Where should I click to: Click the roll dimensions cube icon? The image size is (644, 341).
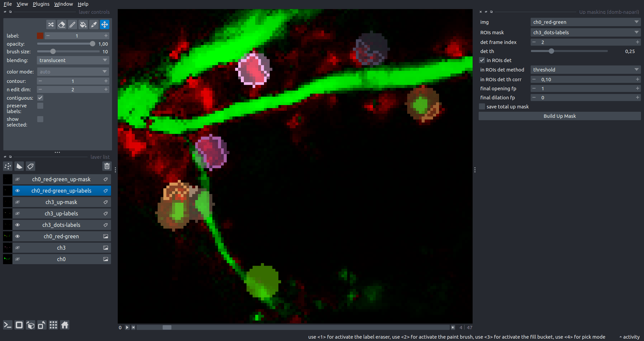tap(31, 325)
